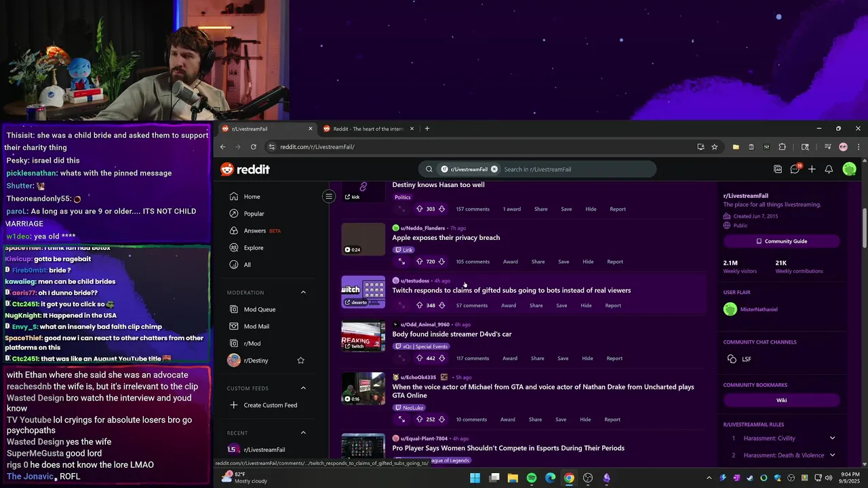Collapse the Moderation section

point(303,293)
